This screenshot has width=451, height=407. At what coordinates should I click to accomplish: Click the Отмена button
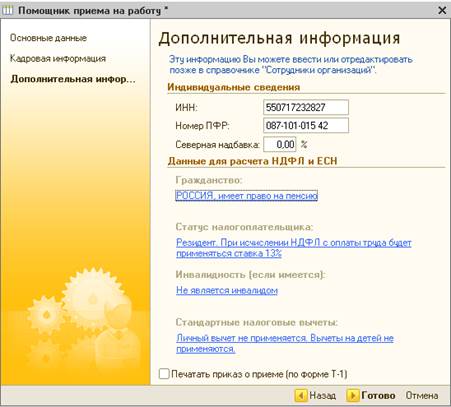click(x=422, y=396)
